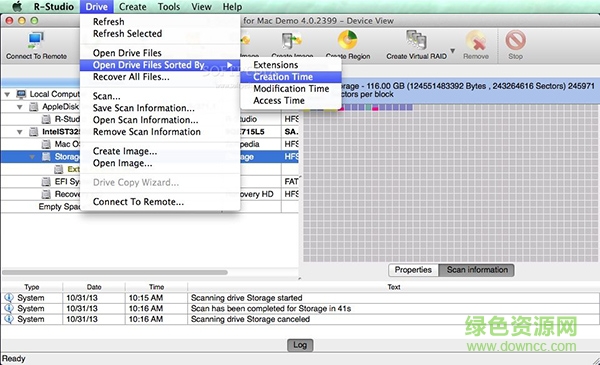
Task: Choose Remove Scan Information menu item
Action: click(x=160, y=132)
